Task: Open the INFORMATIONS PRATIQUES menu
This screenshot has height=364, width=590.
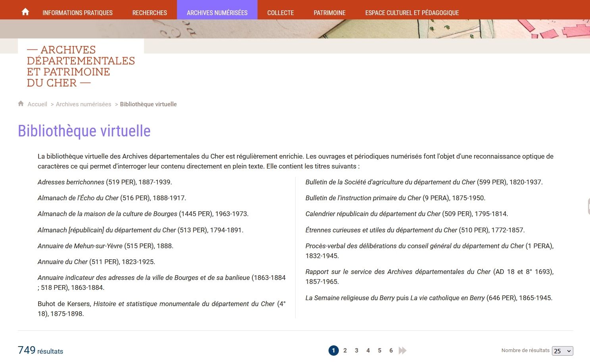Action: pyautogui.click(x=77, y=13)
